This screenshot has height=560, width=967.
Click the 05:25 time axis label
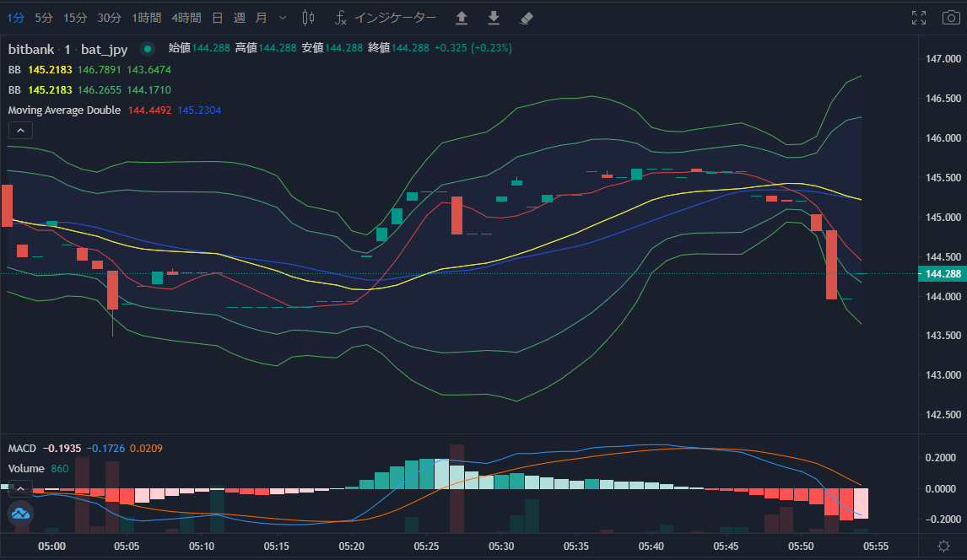pyautogui.click(x=426, y=547)
